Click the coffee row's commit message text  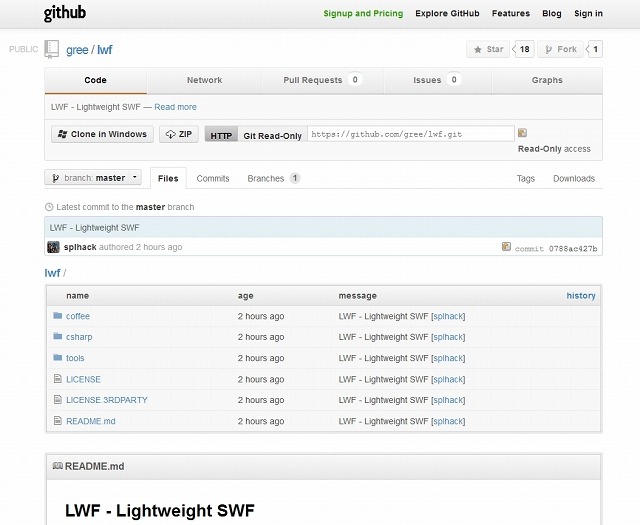(x=383, y=316)
